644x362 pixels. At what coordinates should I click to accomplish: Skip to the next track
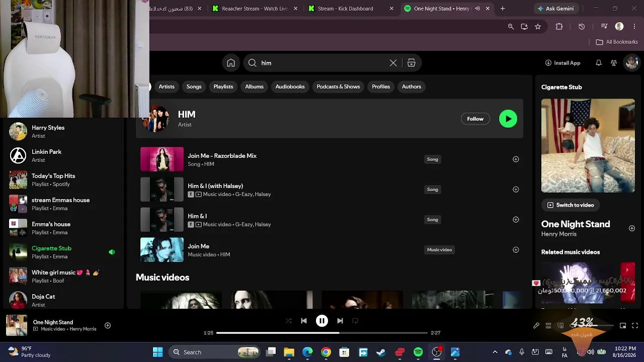coord(340,321)
